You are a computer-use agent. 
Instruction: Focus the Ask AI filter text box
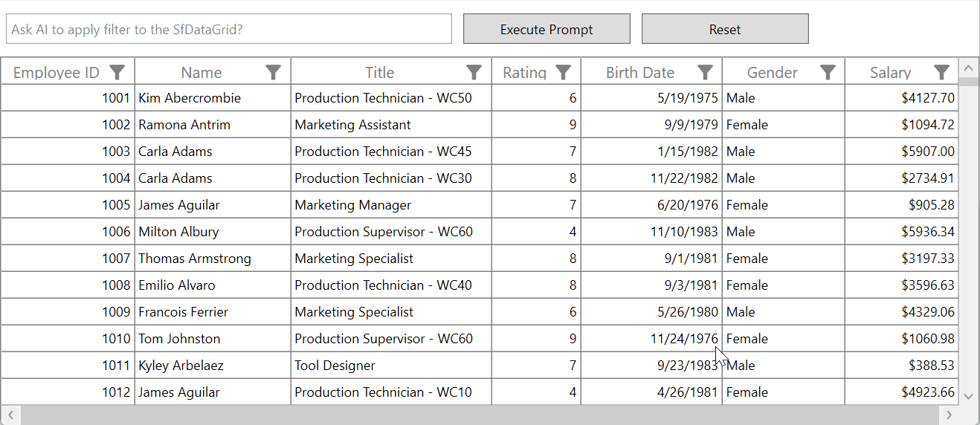click(x=229, y=29)
